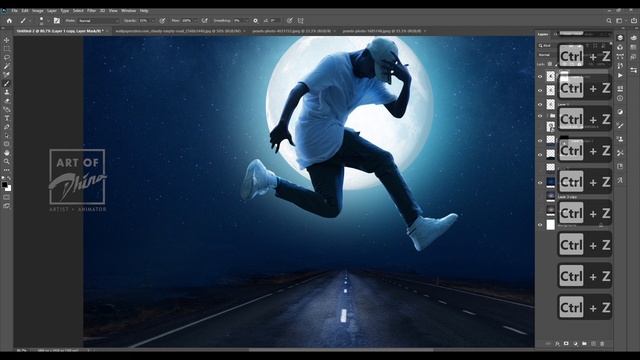This screenshot has width=640, height=360.
Task: Open the Window menu
Action: pos(128,11)
